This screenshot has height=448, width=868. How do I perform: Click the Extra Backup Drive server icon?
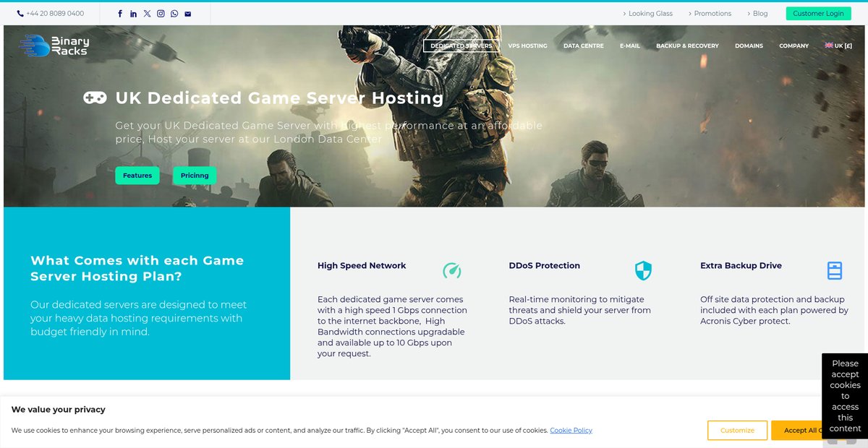pyautogui.click(x=835, y=270)
